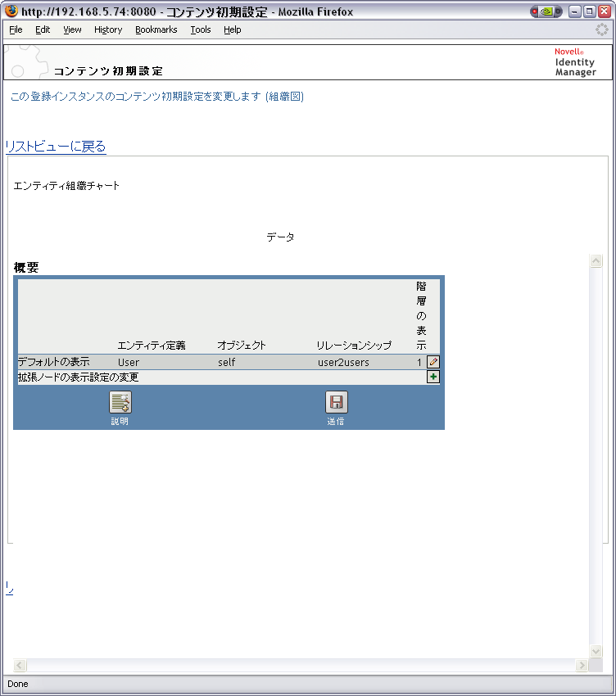
Task: Open the Bookmarks menu
Action: 156,29
